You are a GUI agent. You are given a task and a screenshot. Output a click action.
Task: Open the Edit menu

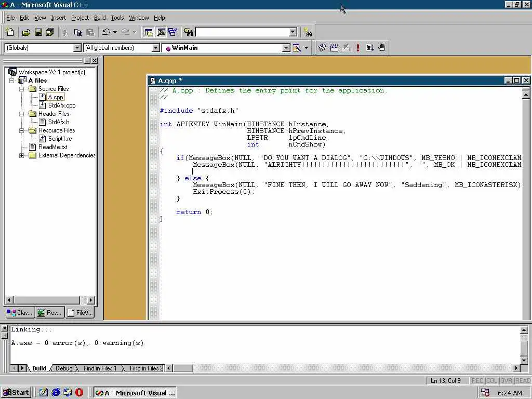pos(24,18)
